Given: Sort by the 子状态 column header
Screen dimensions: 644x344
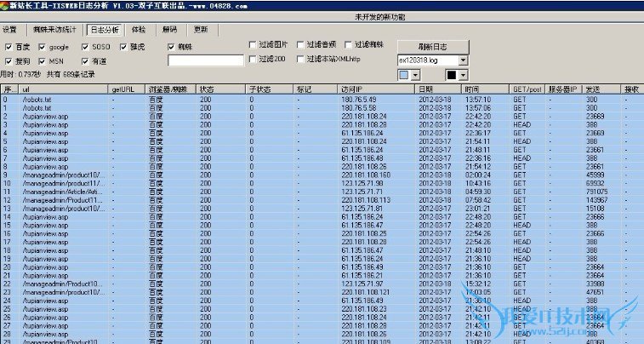Looking at the screenshot, I should coord(270,89).
